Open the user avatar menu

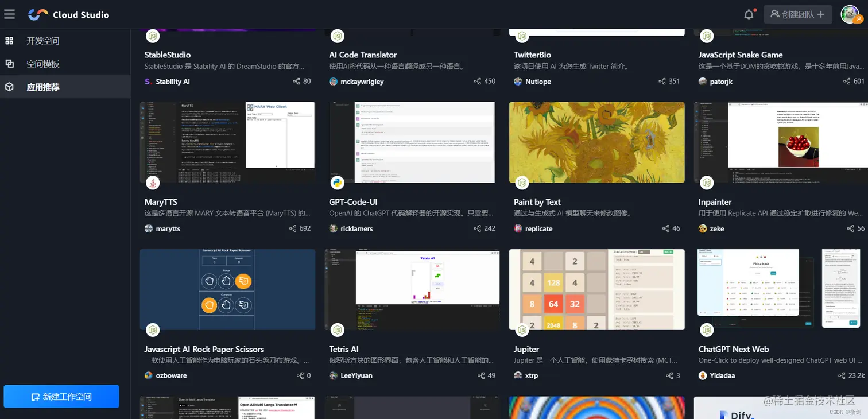850,14
